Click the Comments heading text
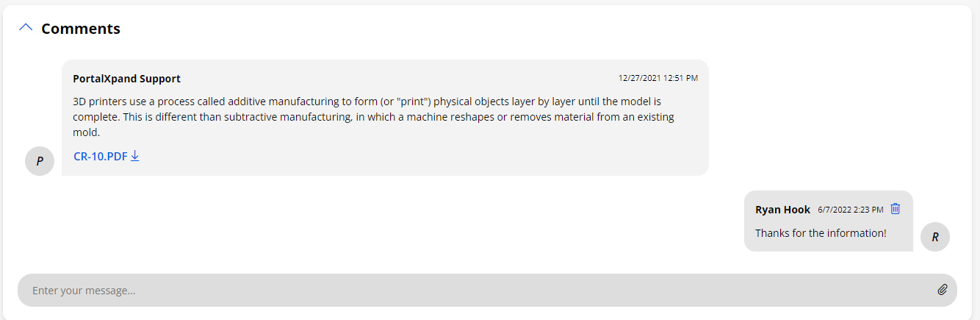Image resolution: width=980 pixels, height=320 pixels. pyautogui.click(x=81, y=29)
